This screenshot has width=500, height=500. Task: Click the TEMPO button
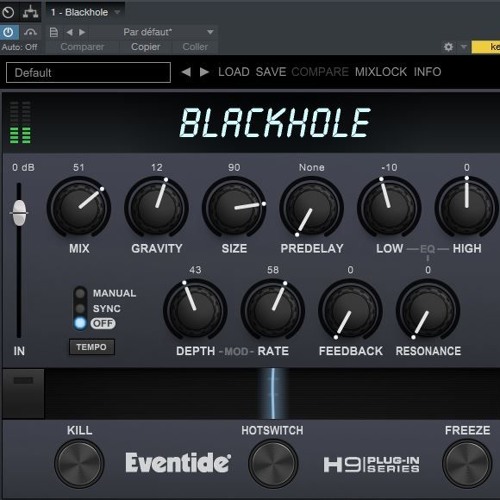[92, 347]
